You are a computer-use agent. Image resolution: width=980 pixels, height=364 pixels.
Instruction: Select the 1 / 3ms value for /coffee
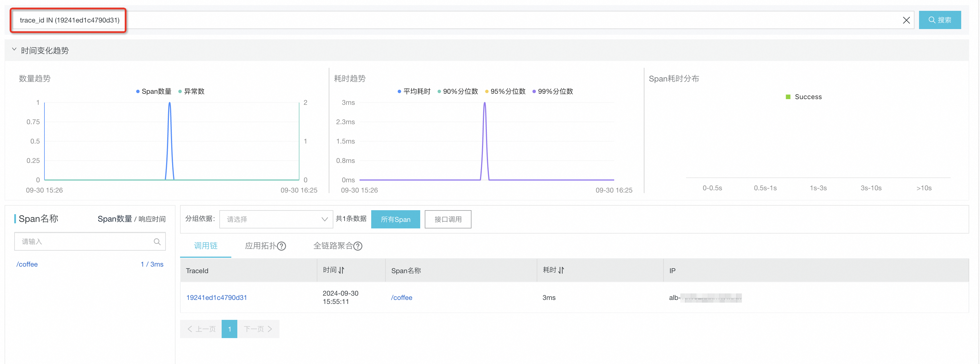click(x=152, y=264)
